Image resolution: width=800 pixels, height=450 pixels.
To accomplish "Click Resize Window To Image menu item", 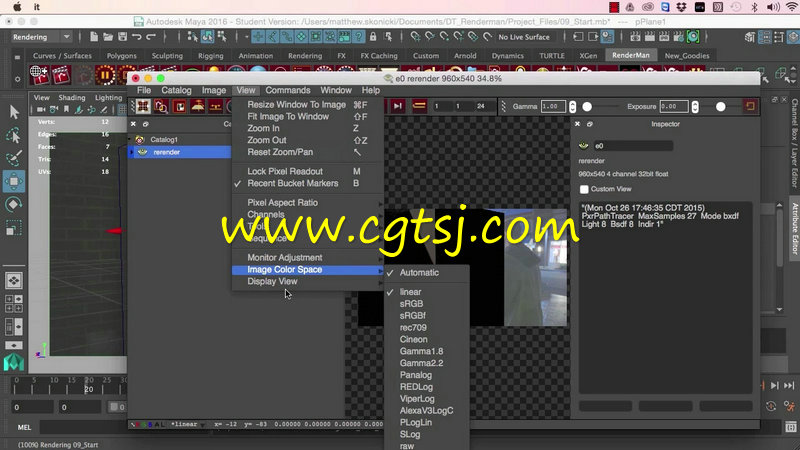I will click(308, 105).
